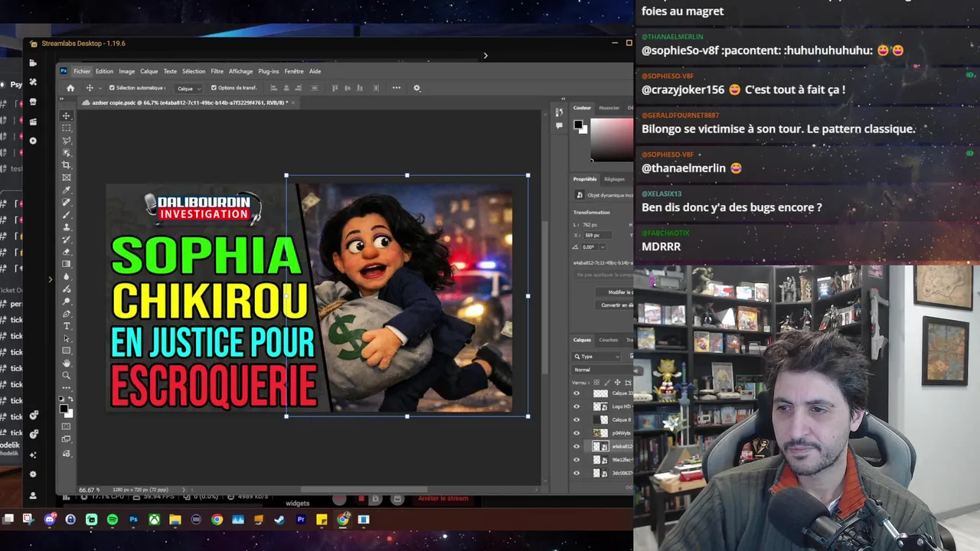The width and height of the screenshot is (980, 551).
Task: Change screen mode icon in toolbar
Action: click(x=66, y=439)
